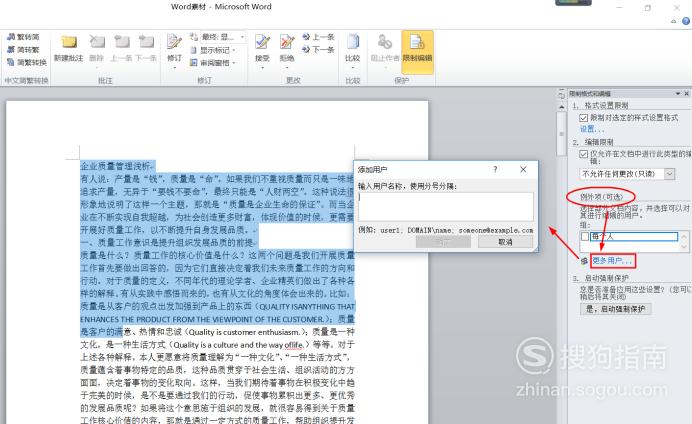Click 更多用户... link
692x424 pixels.
point(612,261)
